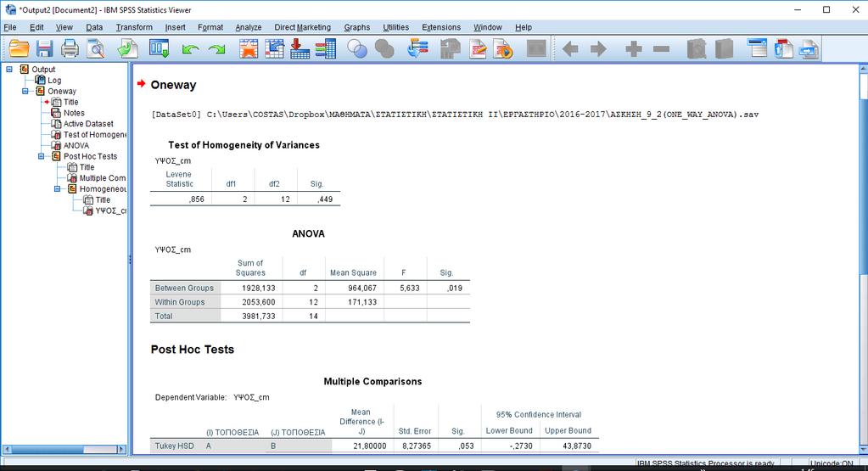The height and width of the screenshot is (471, 868).
Task: Open the Variables info icon
Action: (326, 49)
